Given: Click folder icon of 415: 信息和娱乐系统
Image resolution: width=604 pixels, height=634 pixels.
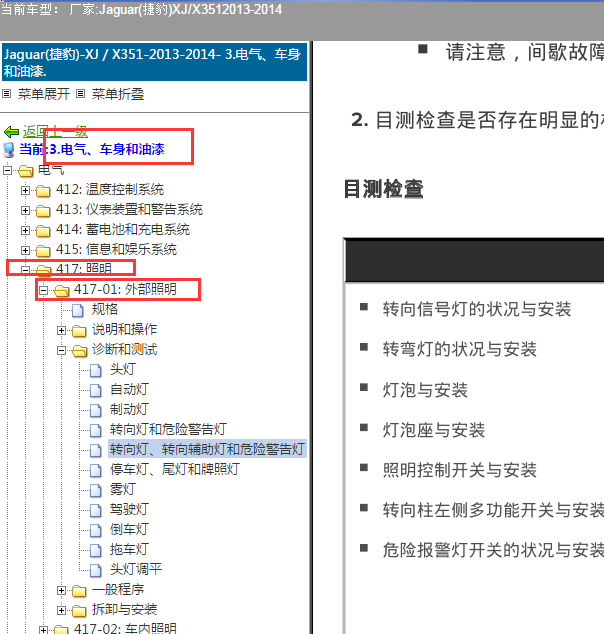Looking at the screenshot, I should pyautogui.click(x=43, y=250).
